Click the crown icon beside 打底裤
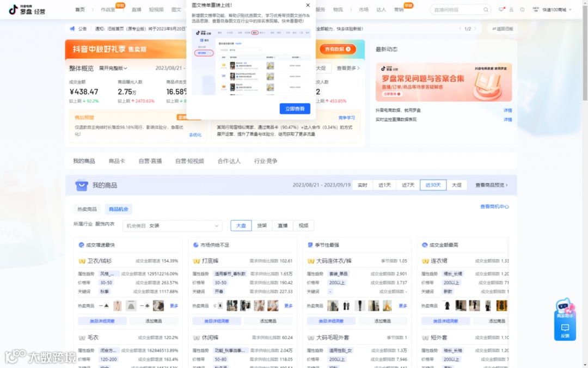The image size is (588, 368). coord(196,261)
